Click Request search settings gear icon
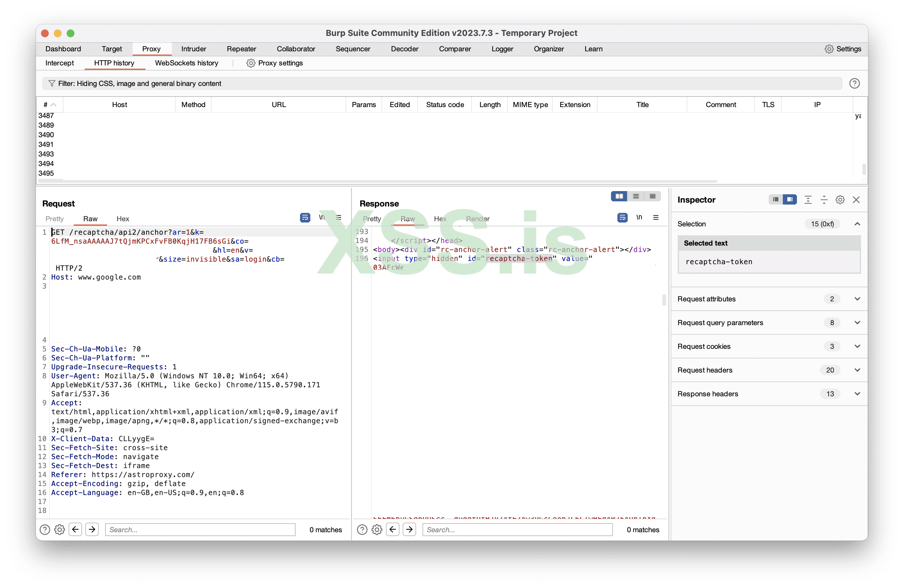 (59, 530)
